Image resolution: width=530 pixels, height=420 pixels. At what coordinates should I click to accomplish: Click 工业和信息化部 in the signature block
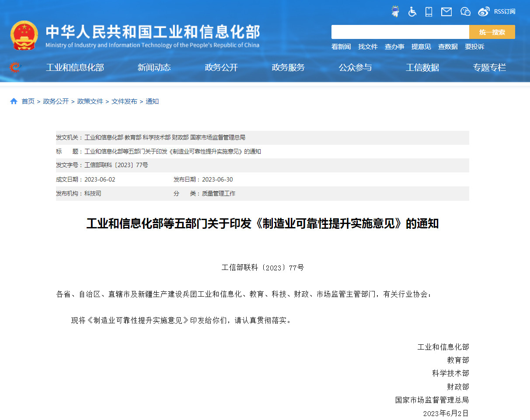(x=443, y=347)
